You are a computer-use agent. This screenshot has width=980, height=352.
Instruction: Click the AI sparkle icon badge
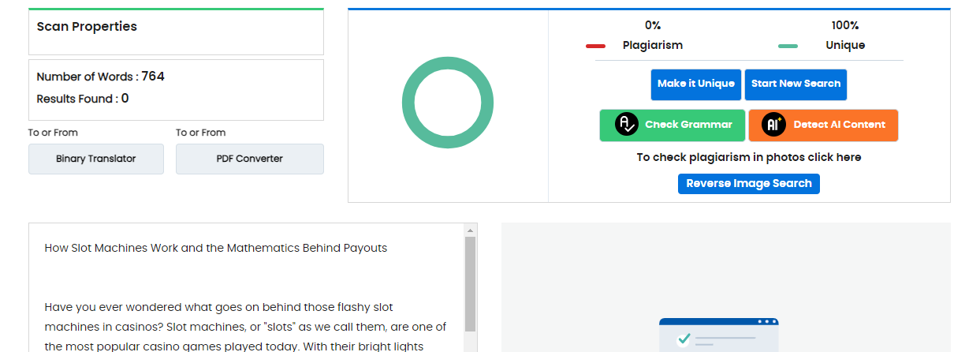pyautogui.click(x=774, y=125)
